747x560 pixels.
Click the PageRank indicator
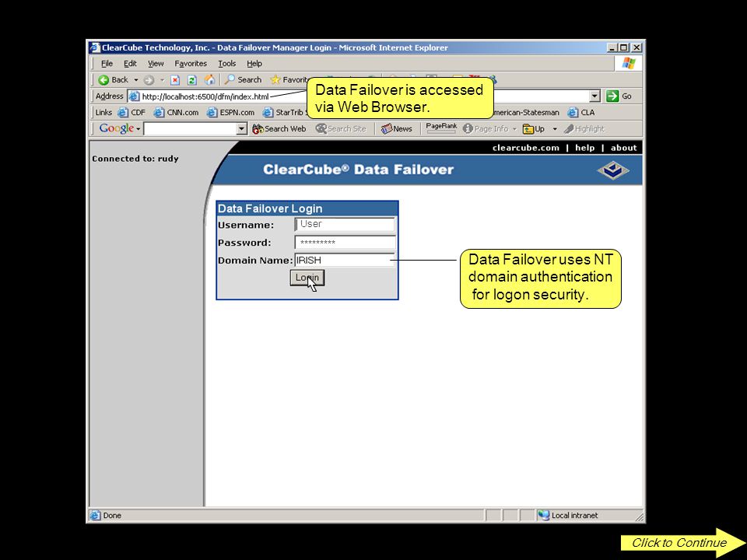point(441,128)
